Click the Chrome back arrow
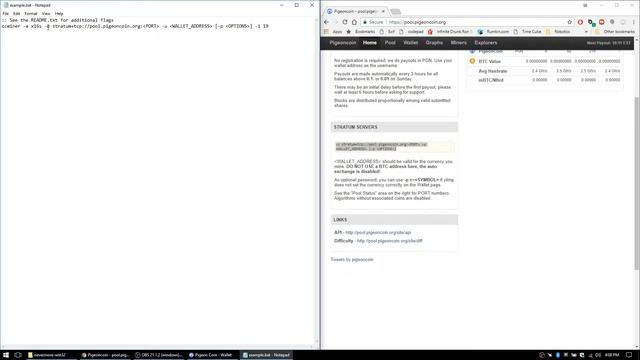Image resolution: width=640 pixels, height=360 pixels. 326,22
